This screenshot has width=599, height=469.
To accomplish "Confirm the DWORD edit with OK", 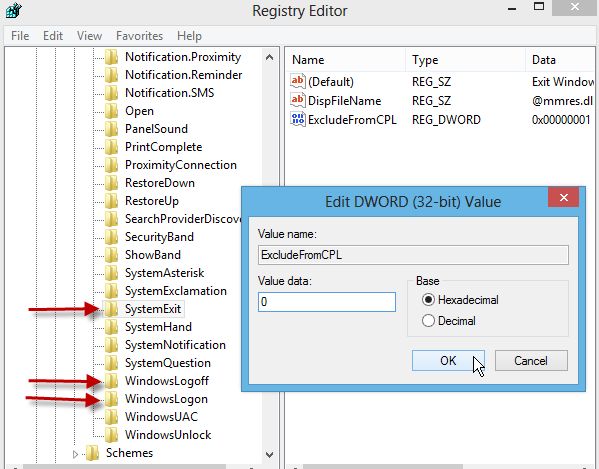I will (x=448, y=361).
